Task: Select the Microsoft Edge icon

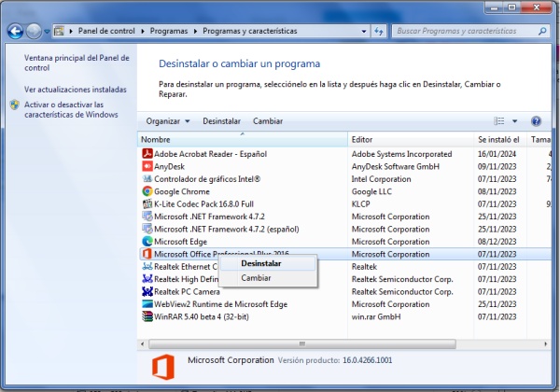Action: click(147, 242)
